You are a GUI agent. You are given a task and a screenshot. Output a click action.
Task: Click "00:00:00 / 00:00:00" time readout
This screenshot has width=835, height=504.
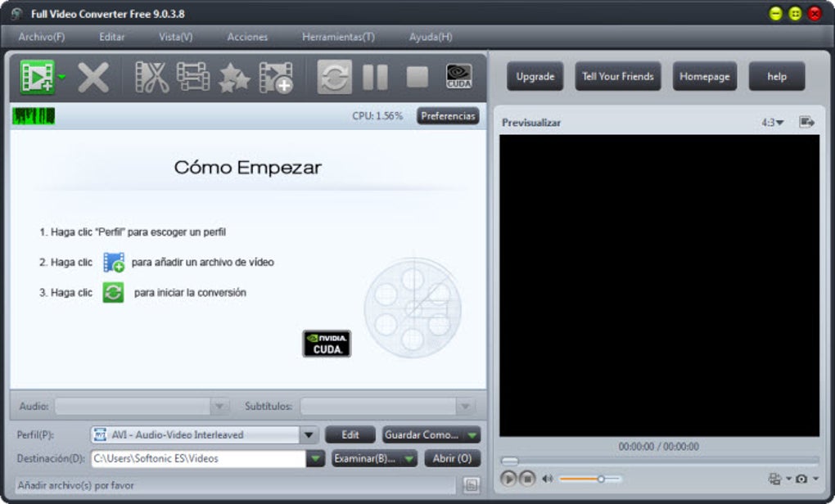tap(659, 447)
